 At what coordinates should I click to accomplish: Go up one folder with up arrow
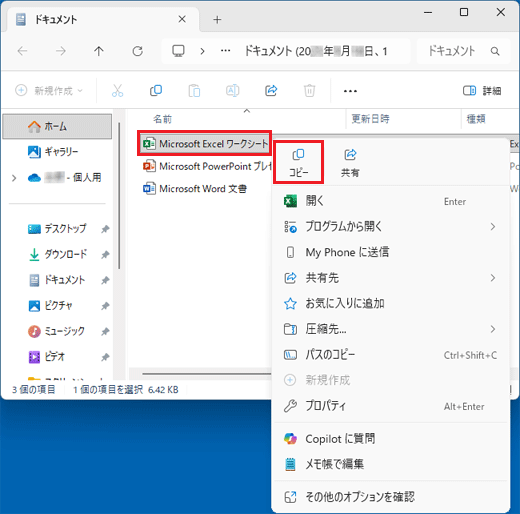point(99,51)
